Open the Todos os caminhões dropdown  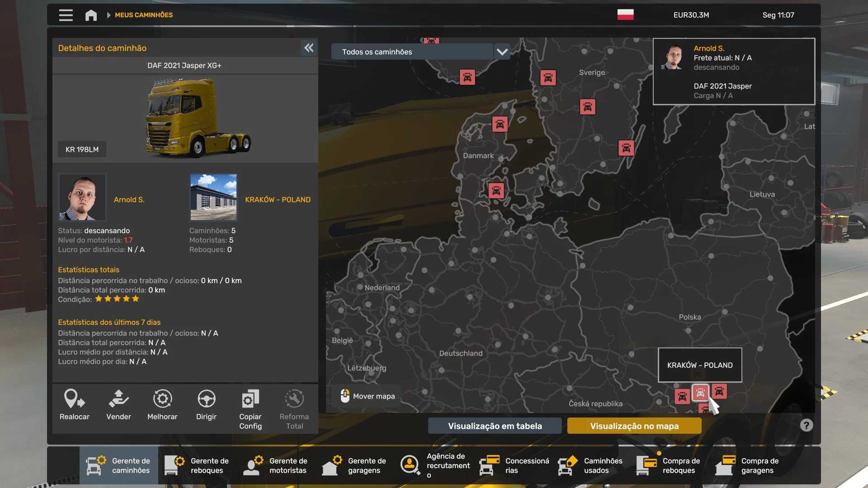pyautogui.click(x=412, y=52)
